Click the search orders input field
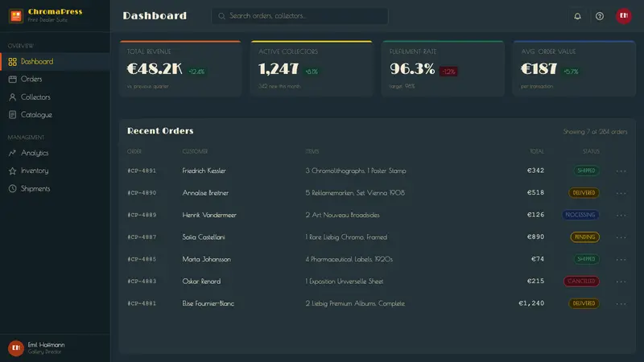 coord(299,16)
